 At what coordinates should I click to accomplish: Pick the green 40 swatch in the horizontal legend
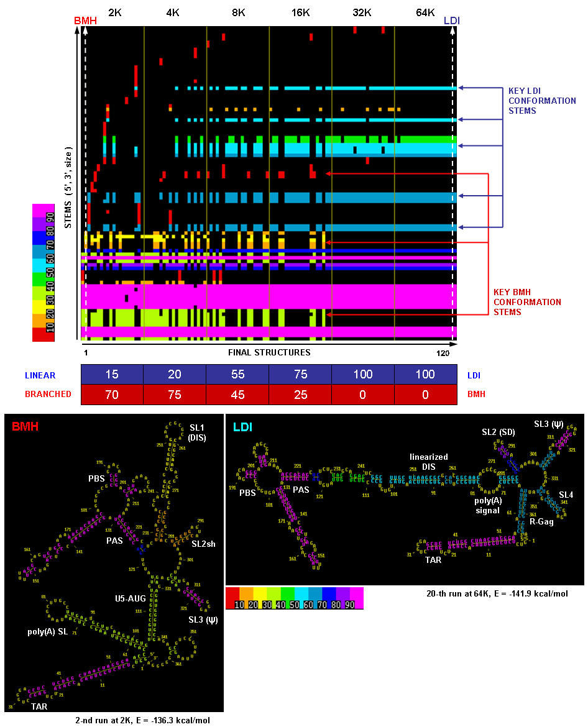coord(287,599)
